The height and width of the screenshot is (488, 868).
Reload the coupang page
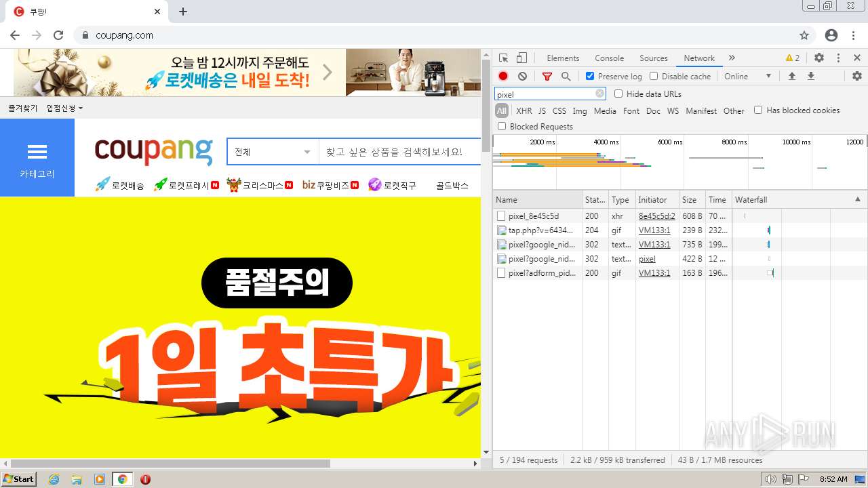[x=58, y=35]
